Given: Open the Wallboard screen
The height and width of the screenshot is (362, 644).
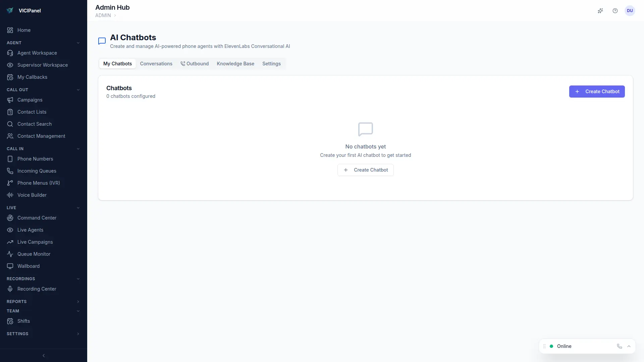Looking at the screenshot, I should 29,266.
